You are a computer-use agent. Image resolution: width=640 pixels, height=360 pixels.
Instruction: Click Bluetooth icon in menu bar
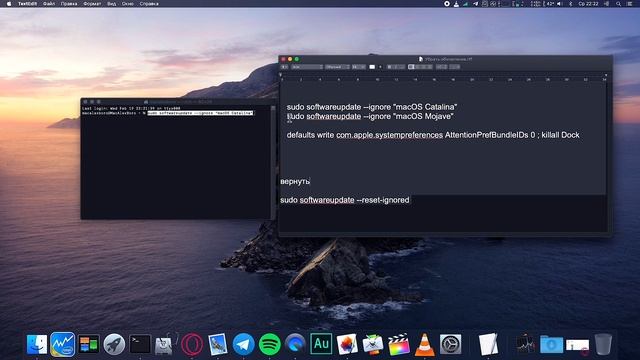point(571,4)
